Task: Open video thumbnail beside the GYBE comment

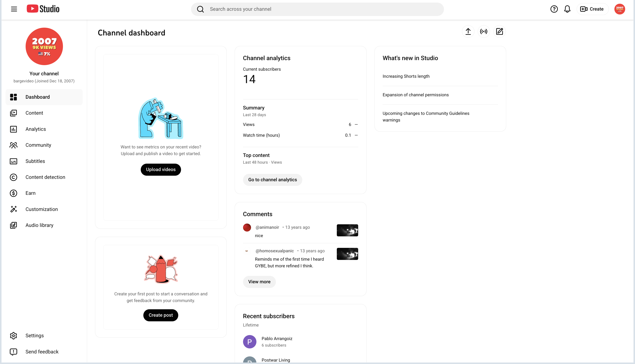Action: click(x=347, y=254)
